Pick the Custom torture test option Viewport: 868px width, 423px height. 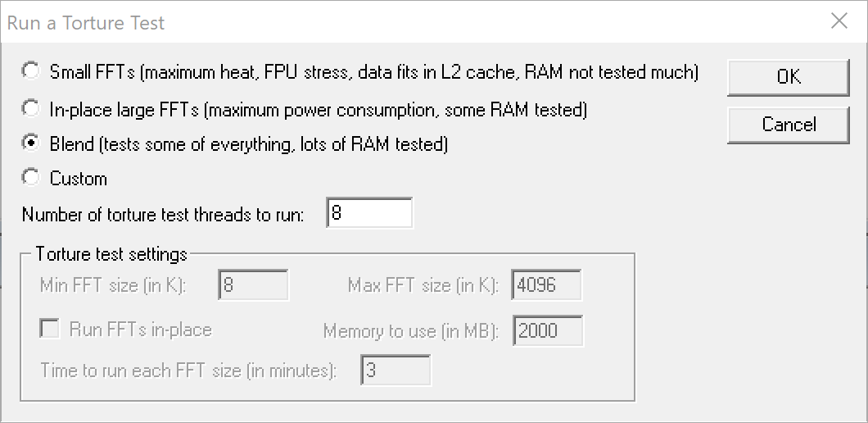coord(31,178)
